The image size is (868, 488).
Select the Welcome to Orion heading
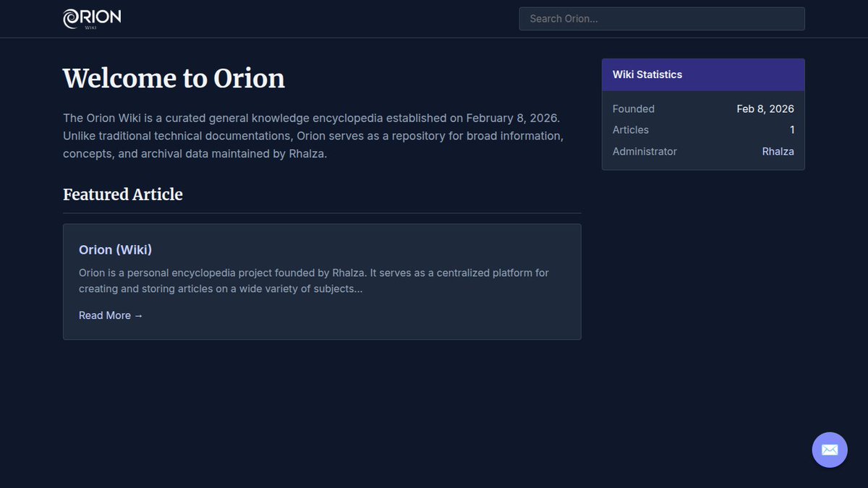(x=174, y=78)
